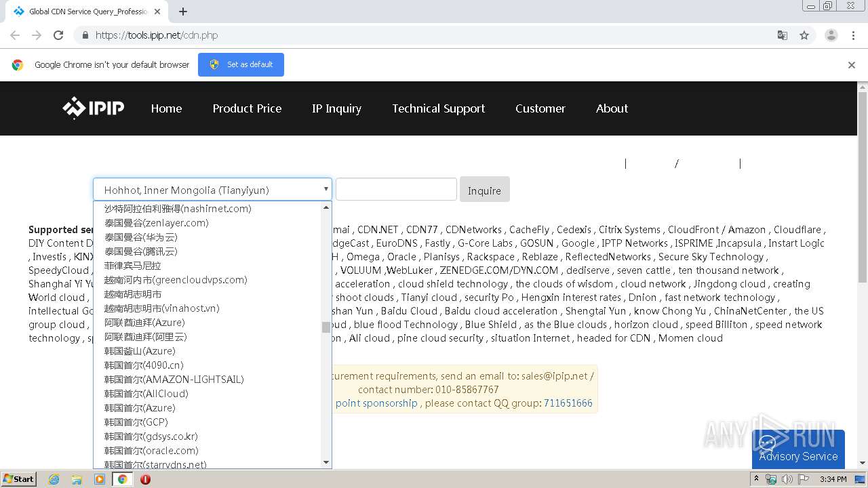Click QQ group number 711651666 link
The height and width of the screenshot is (488, 868).
[568, 403]
